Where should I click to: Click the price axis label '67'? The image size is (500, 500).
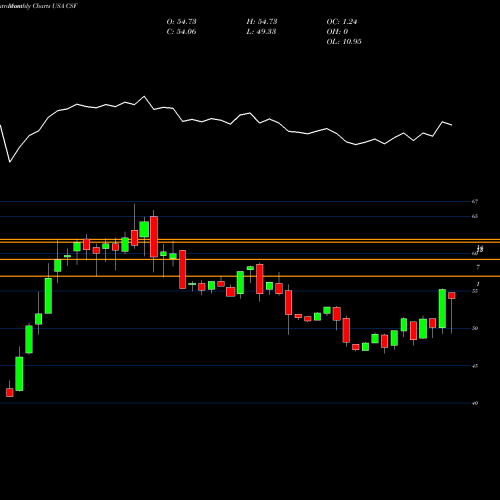[x=475, y=201]
